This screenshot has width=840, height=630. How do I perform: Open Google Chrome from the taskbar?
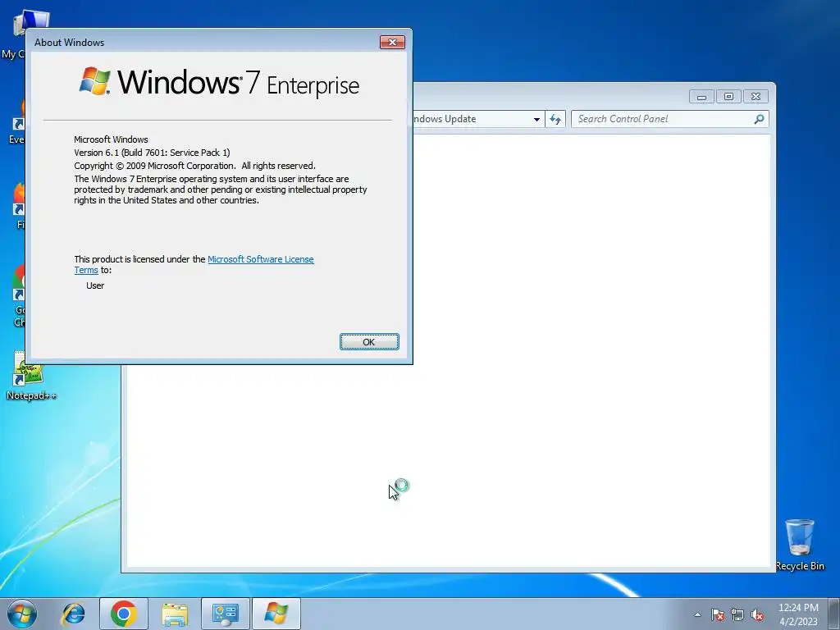pyautogui.click(x=124, y=614)
